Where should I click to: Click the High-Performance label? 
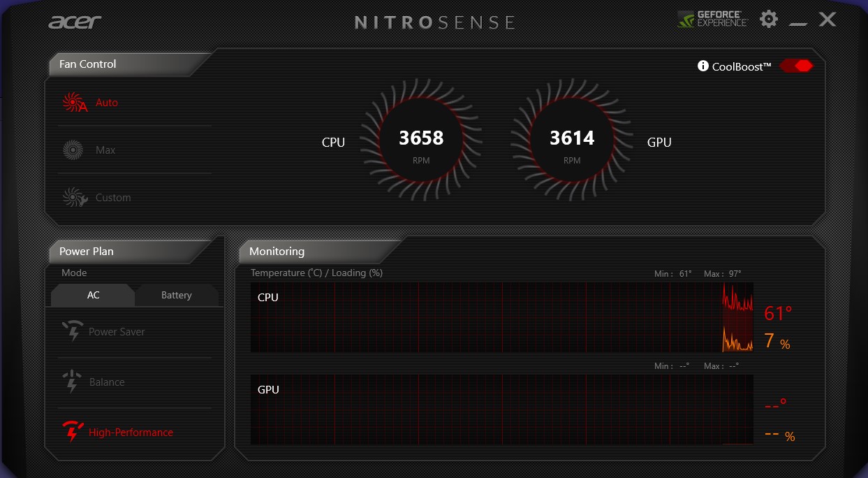(x=131, y=433)
